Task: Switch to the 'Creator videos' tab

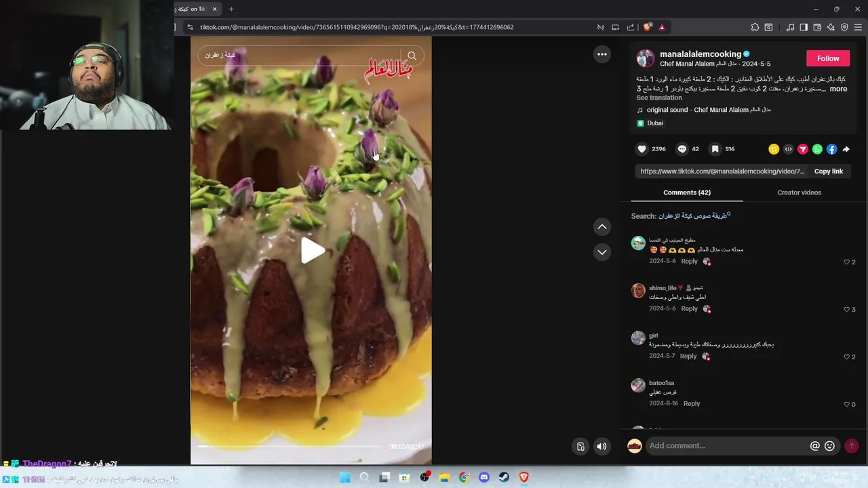Action: pyautogui.click(x=799, y=192)
